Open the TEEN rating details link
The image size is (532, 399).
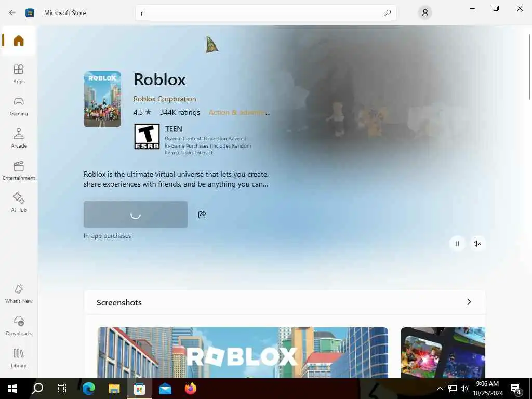pos(174,129)
